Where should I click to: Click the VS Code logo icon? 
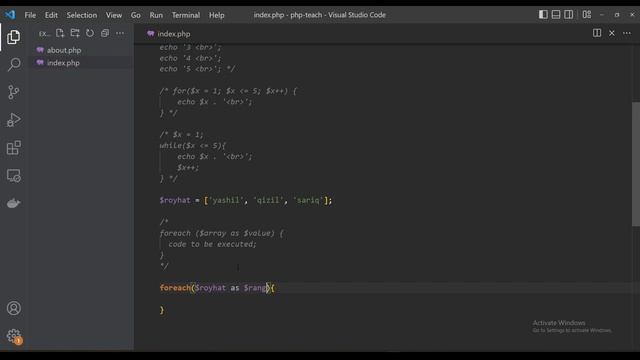tap(10, 15)
